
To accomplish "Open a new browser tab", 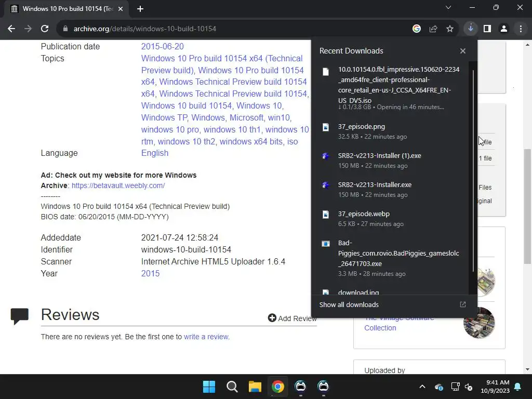I will 140,9.
